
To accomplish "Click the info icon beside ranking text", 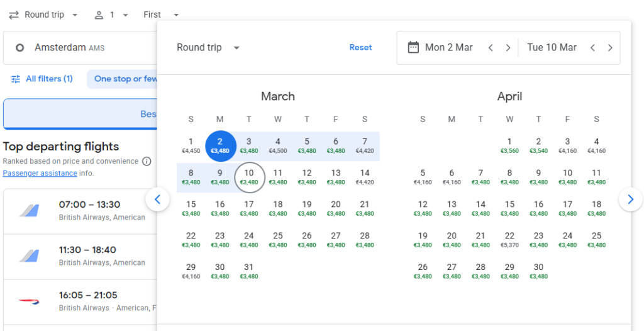I will pos(147,161).
